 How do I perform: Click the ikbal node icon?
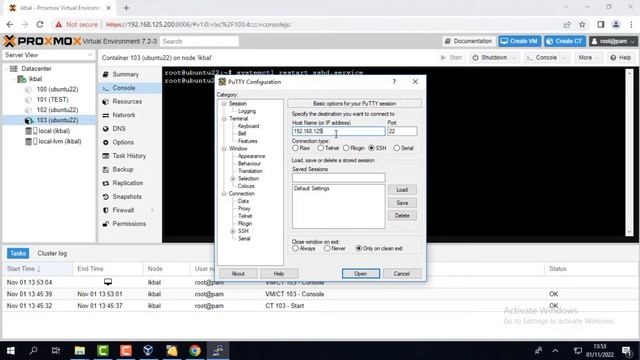(22, 79)
